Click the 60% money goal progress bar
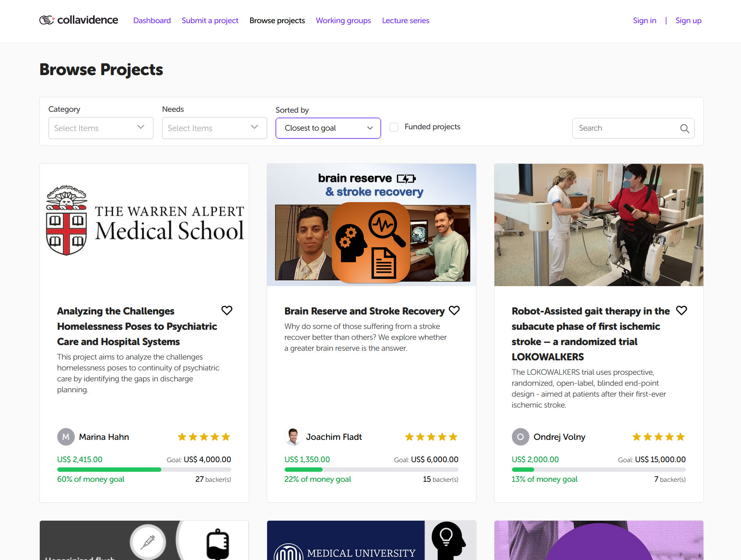The height and width of the screenshot is (560, 741). pyautogui.click(x=144, y=470)
